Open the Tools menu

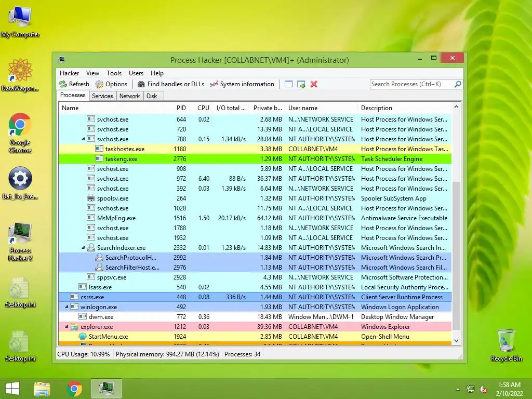[x=114, y=73]
